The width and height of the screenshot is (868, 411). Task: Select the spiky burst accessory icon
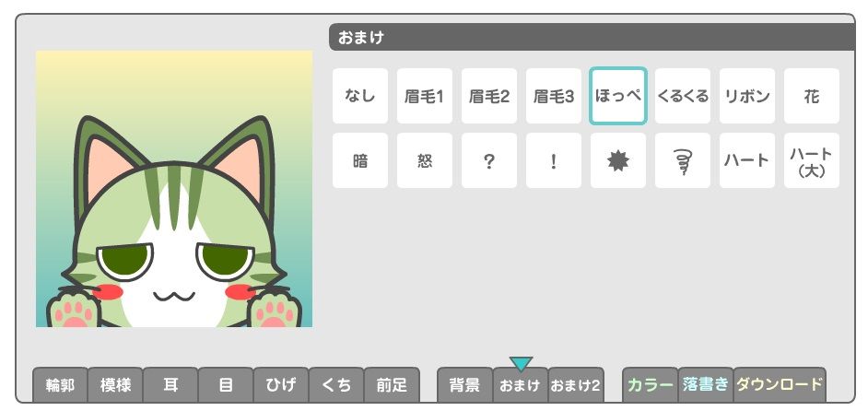(x=617, y=160)
